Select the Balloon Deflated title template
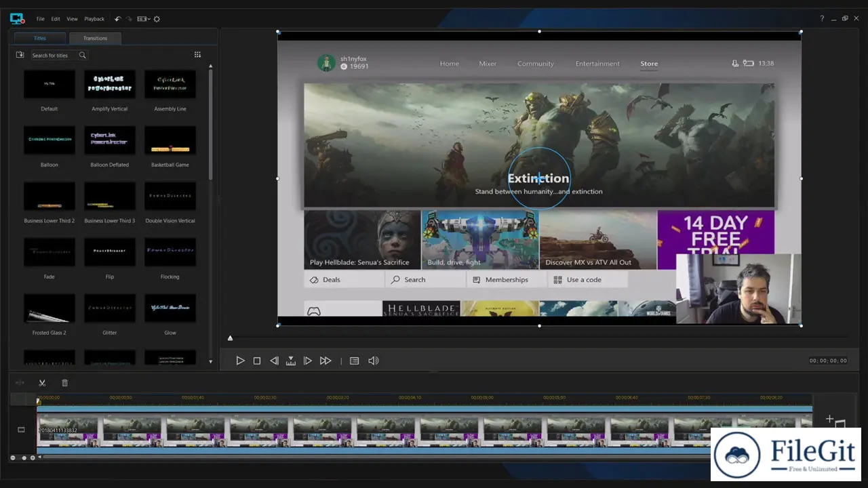868x488 pixels. point(110,140)
